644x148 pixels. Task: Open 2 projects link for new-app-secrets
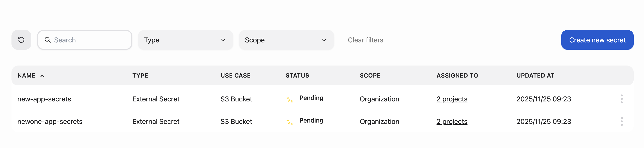452,99
